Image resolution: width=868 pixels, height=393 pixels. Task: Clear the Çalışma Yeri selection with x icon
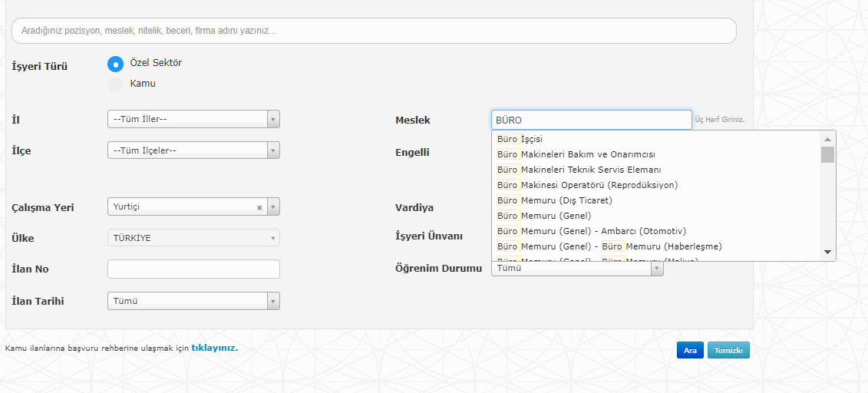[259, 207]
